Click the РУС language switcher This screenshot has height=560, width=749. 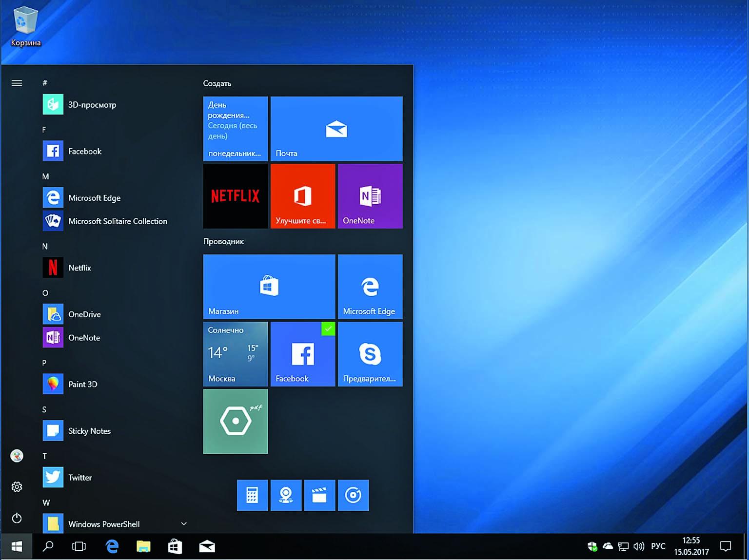[x=658, y=546]
